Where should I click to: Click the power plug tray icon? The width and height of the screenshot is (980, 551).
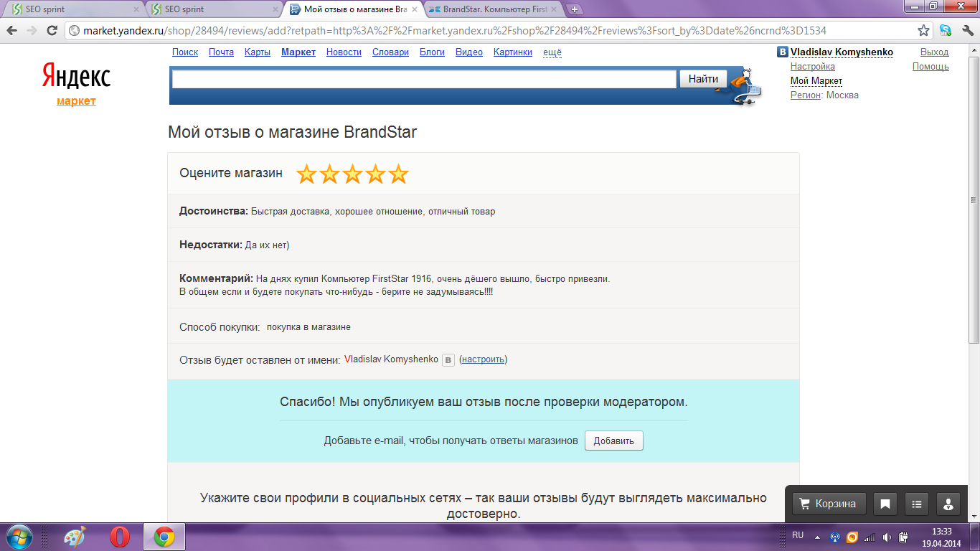904,537
